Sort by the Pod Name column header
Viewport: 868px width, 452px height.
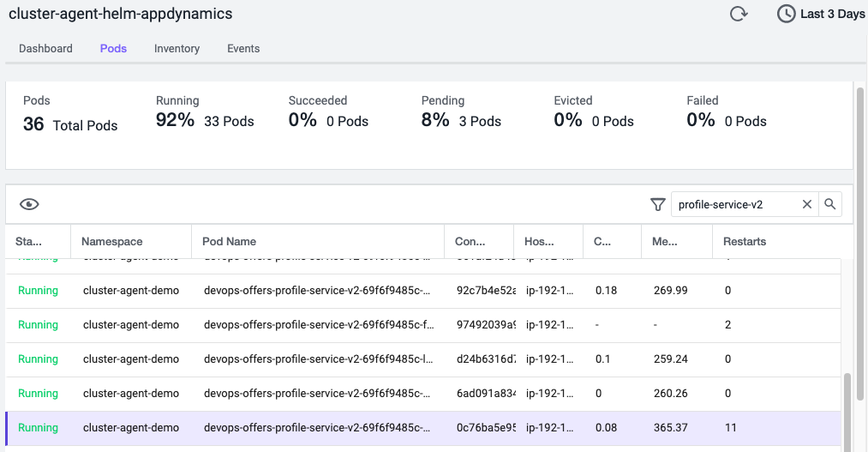pos(230,242)
